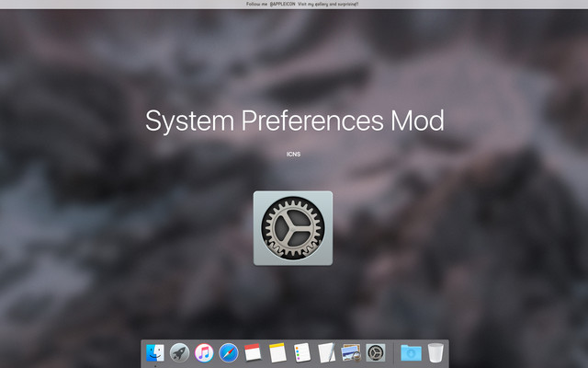Click the large System Preferences gear icon
Image resolution: width=588 pixels, height=368 pixels.
(x=293, y=228)
